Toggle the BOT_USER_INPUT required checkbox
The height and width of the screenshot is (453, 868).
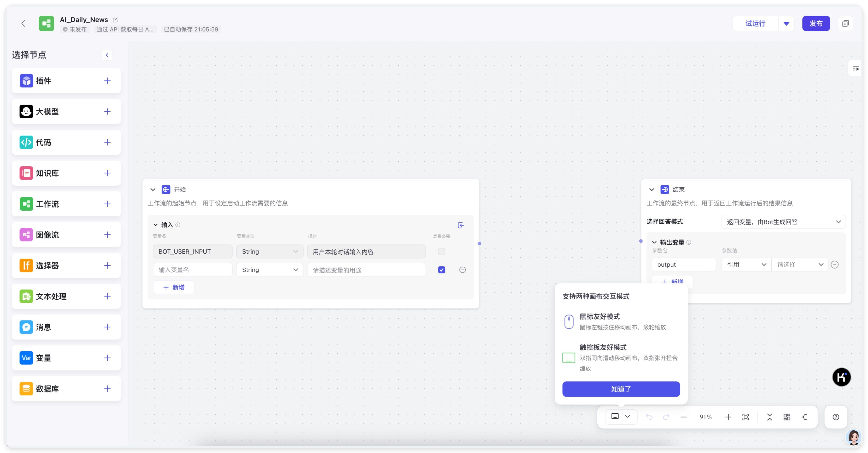[441, 251]
